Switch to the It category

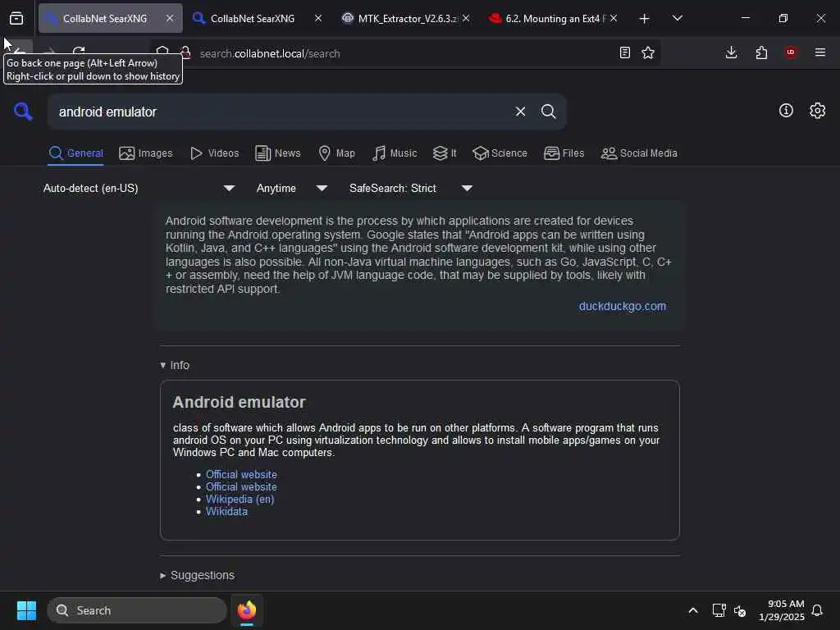(x=445, y=153)
